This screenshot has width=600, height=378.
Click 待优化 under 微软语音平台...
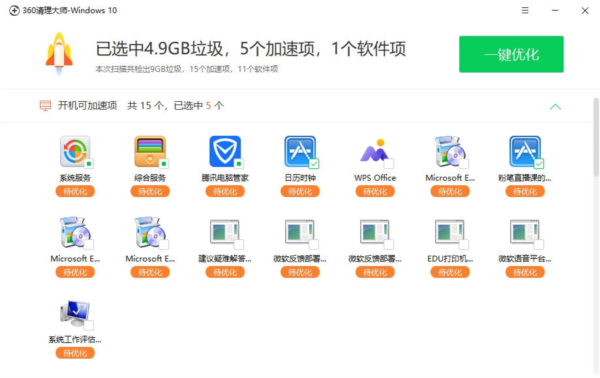click(x=525, y=272)
